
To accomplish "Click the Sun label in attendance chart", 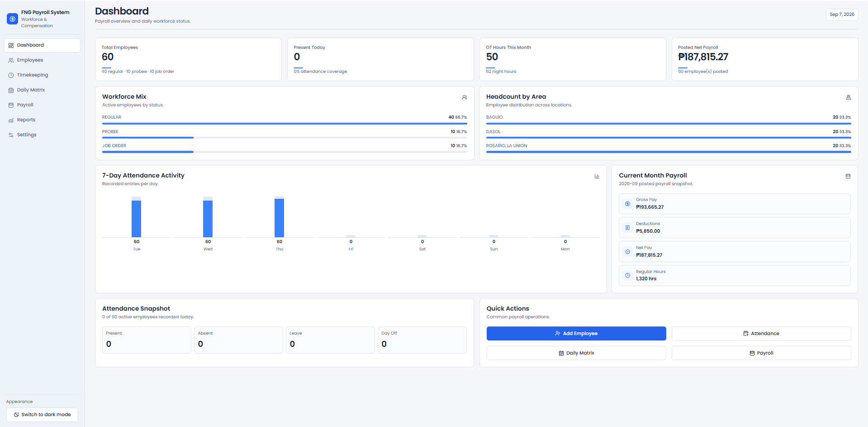I will coord(494,249).
